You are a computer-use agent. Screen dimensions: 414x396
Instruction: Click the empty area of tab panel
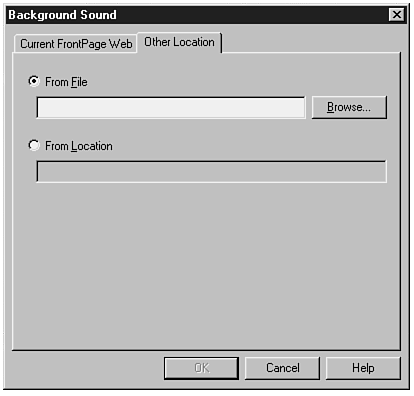point(206,267)
